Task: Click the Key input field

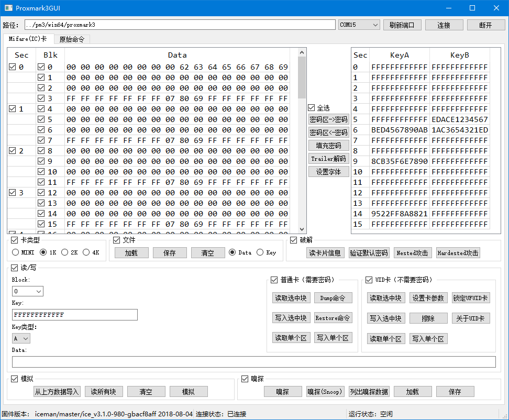Action: (x=74, y=315)
